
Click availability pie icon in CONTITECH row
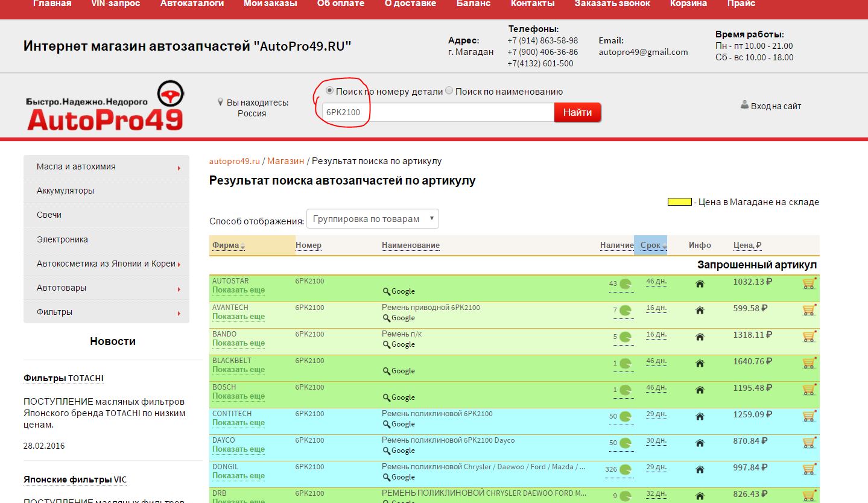tap(626, 417)
